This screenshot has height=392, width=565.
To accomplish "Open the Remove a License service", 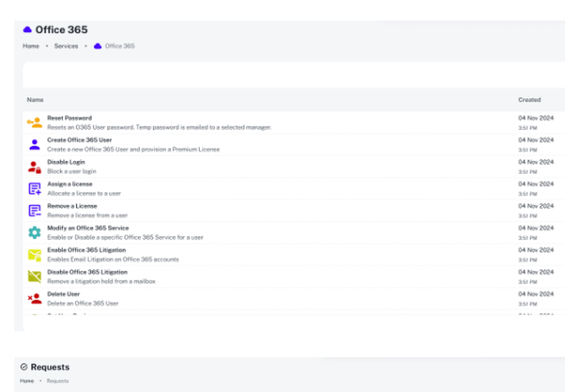I will (x=72, y=206).
